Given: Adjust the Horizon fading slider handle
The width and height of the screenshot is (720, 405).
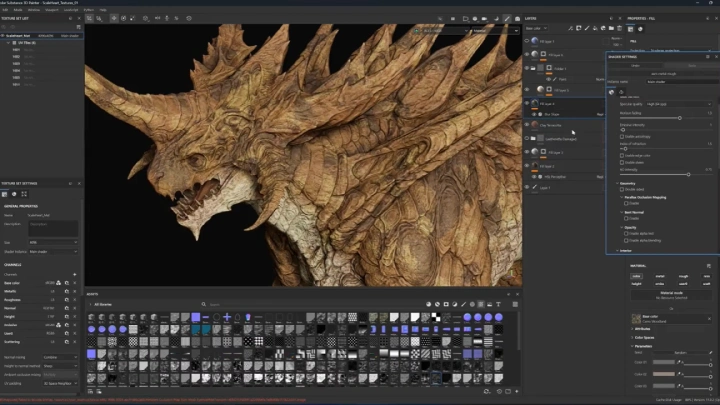Looking at the screenshot, I should (680, 118).
